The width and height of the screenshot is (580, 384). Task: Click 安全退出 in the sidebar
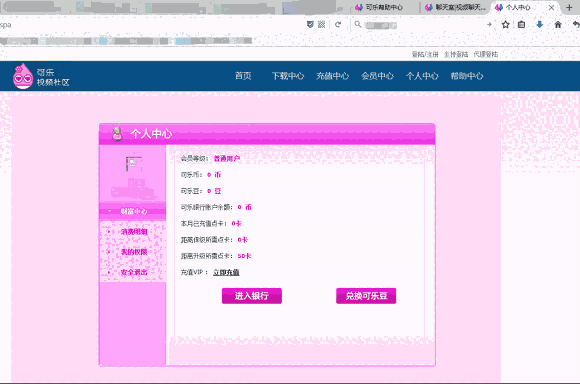pyautogui.click(x=134, y=272)
